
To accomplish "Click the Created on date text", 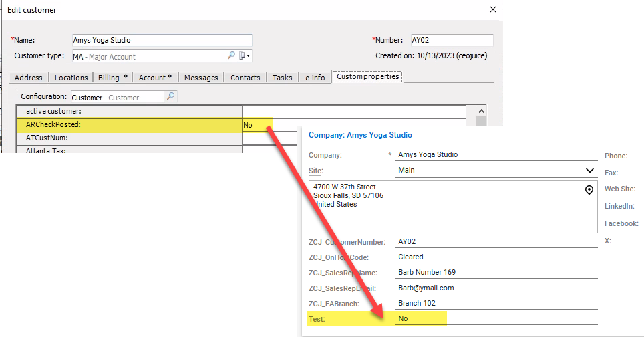I will (x=432, y=55).
